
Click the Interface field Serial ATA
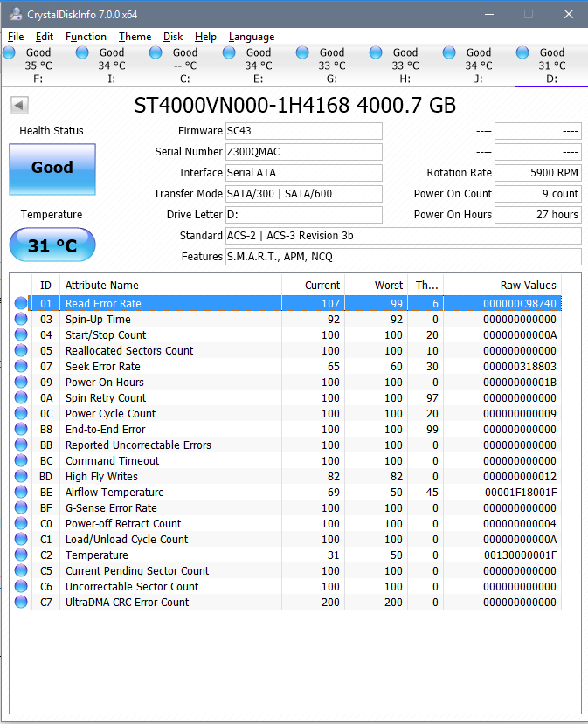click(303, 173)
